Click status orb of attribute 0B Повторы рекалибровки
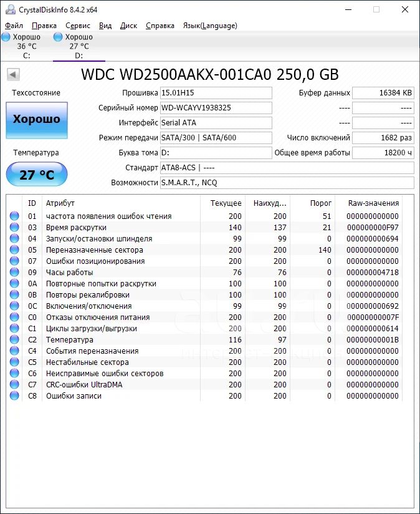420x514 pixels. (x=14, y=294)
